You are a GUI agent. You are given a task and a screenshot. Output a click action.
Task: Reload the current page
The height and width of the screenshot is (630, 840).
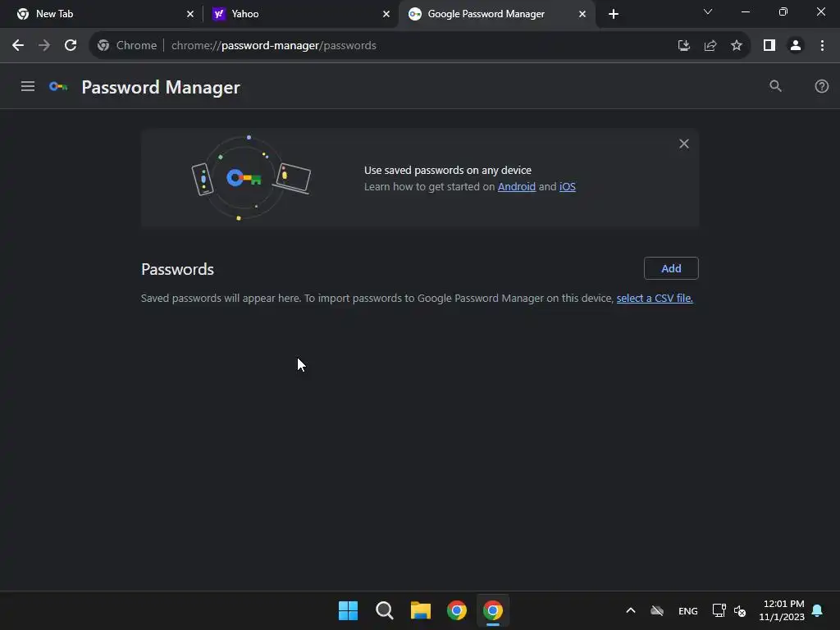click(71, 46)
